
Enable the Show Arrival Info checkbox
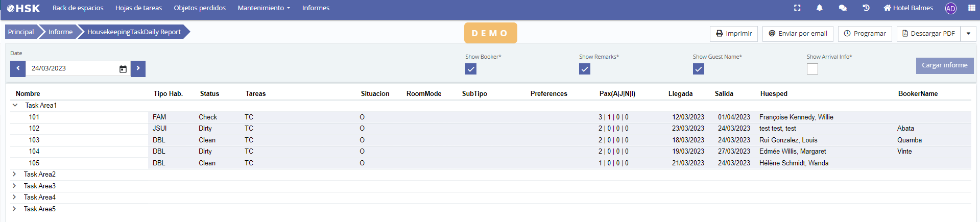pos(812,69)
